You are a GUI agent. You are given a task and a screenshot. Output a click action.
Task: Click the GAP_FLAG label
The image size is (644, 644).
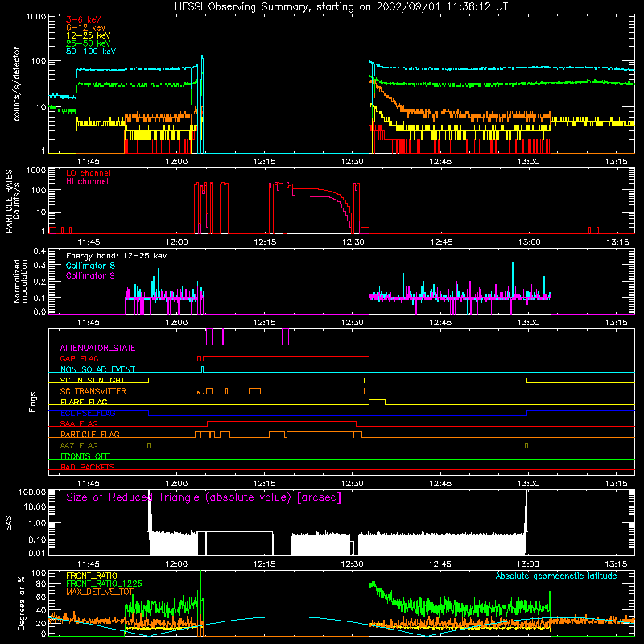pyautogui.click(x=79, y=358)
